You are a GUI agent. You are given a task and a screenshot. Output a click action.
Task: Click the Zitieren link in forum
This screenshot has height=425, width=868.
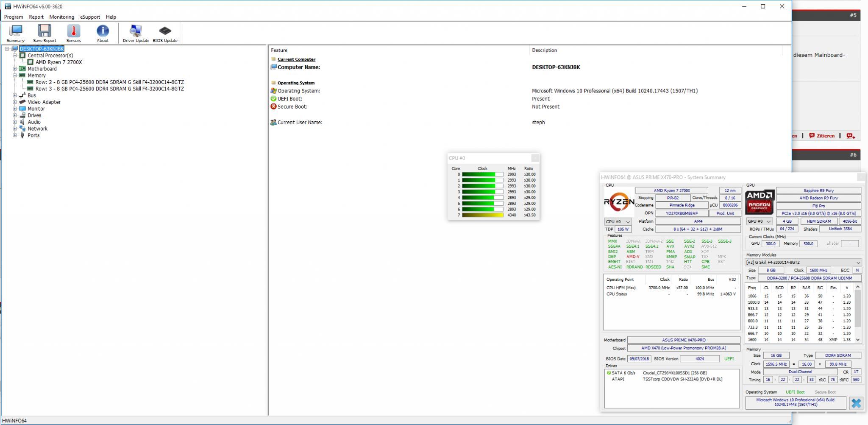[826, 136]
